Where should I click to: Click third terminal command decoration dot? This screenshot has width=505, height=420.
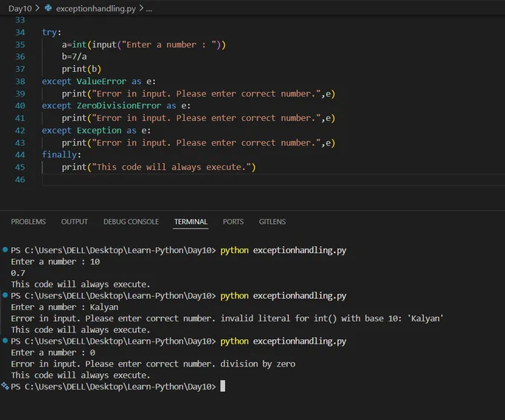(x=5, y=340)
